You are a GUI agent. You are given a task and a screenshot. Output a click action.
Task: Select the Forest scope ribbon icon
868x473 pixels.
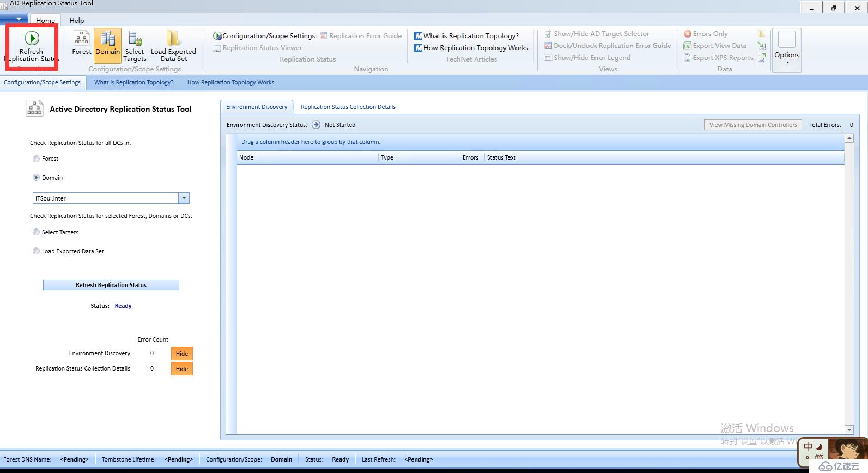pos(82,43)
